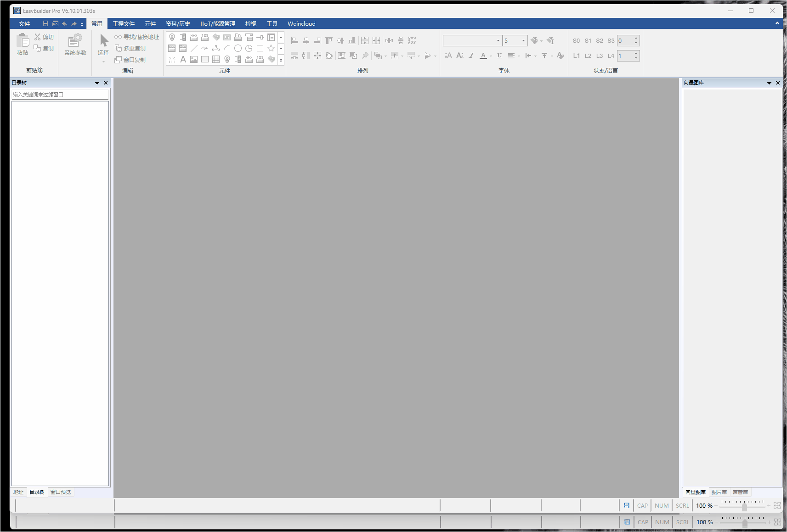787x532 pixels.
Task: Expand the 元件 gallery more arrow
Action: (281, 60)
